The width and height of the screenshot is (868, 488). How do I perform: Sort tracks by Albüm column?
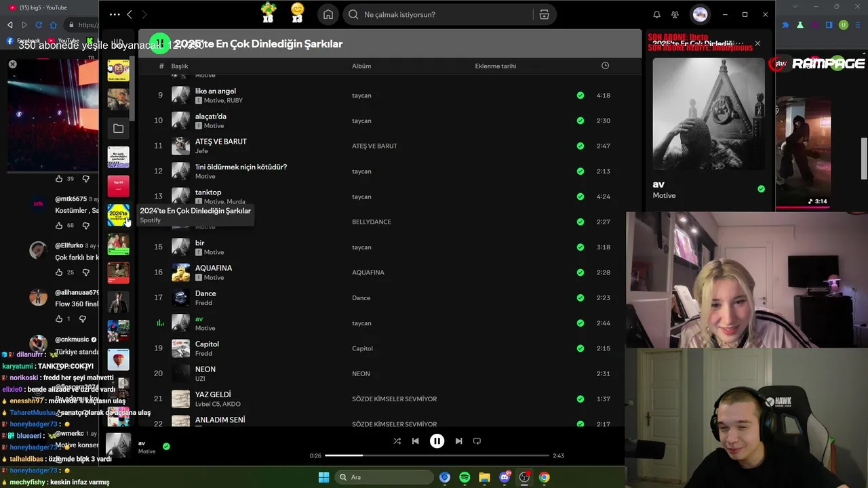click(x=361, y=66)
